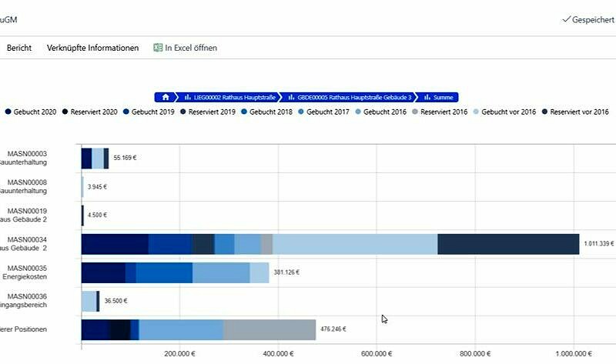Click the MASN00003 bar in chart
This screenshot has height=364, width=616.
(x=95, y=159)
